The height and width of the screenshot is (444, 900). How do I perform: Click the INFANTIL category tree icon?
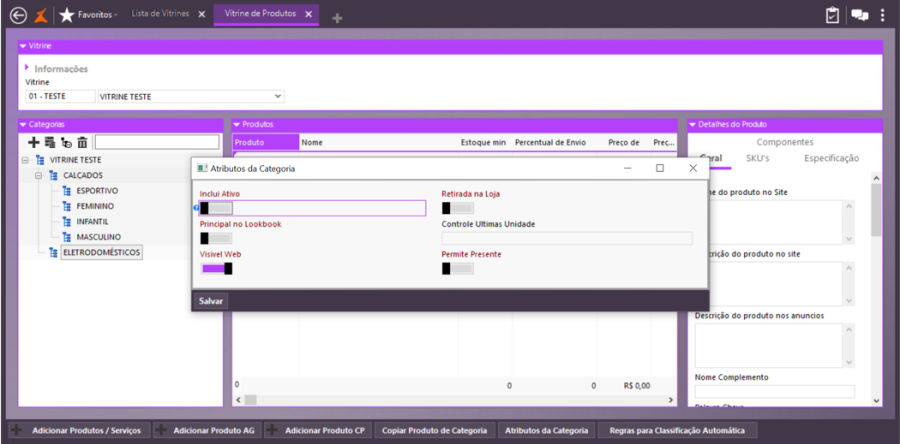click(65, 221)
